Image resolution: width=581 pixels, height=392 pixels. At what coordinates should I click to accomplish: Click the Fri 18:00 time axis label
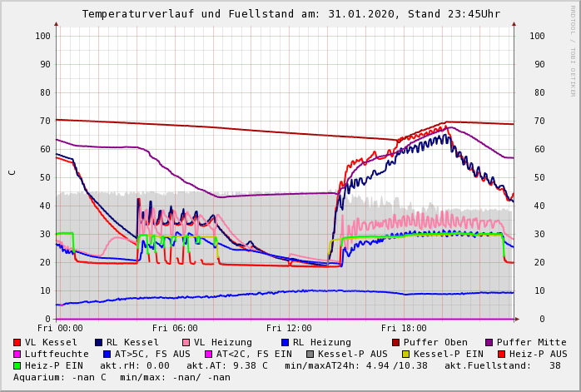tap(404, 329)
